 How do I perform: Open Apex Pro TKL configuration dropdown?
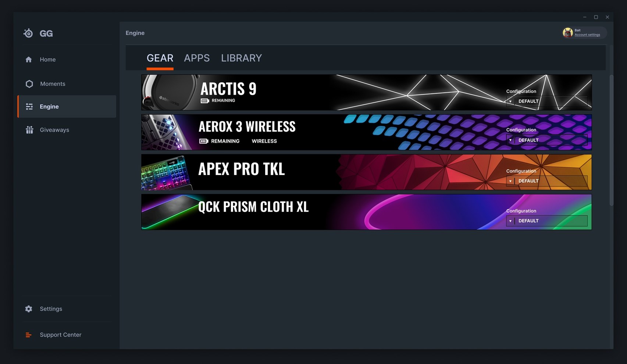pyautogui.click(x=546, y=181)
